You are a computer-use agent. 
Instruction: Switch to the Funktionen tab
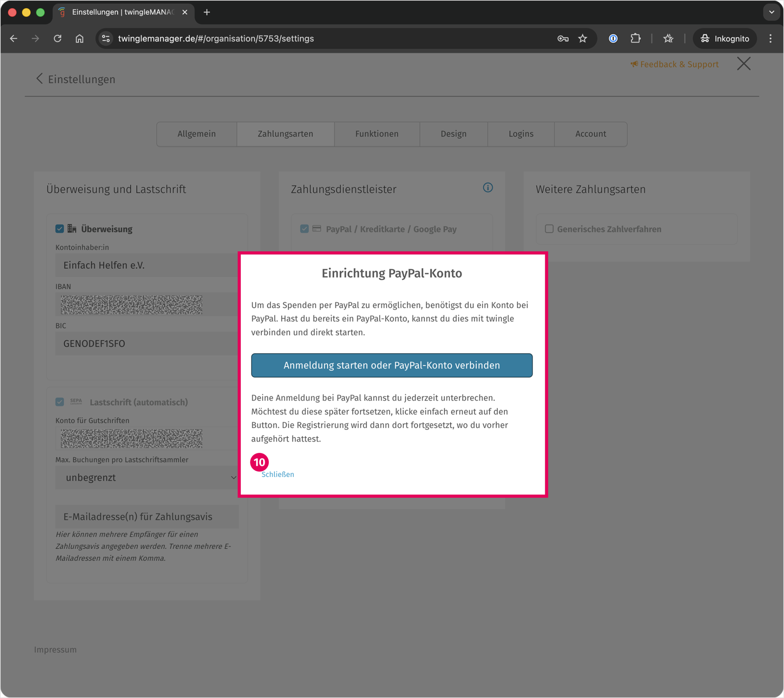tap(377, 134)
